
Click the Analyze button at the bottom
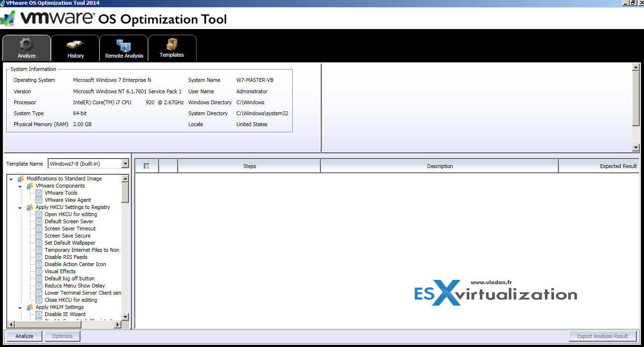[x=24, y=336]
